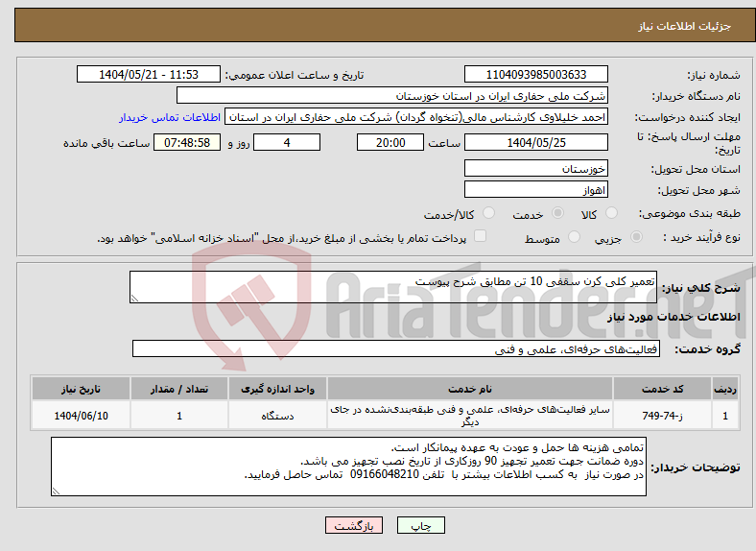Click the ردیف column header
The image size is (756, 551).
pyautogui.click(x=725, y=389)
